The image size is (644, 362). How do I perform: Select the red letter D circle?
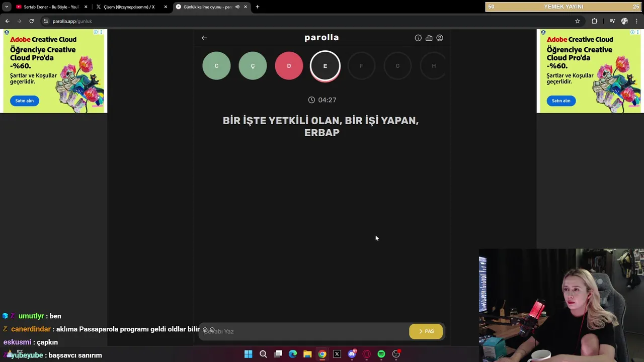coord(289,66)
